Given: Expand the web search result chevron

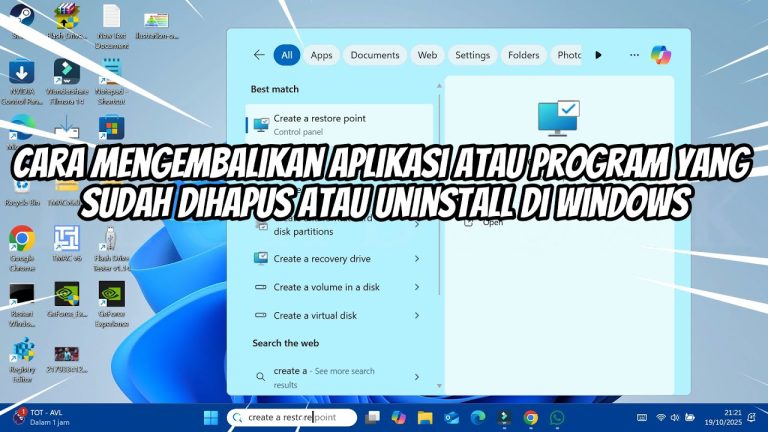Looking at the screenshot, I should pos(417,377).
